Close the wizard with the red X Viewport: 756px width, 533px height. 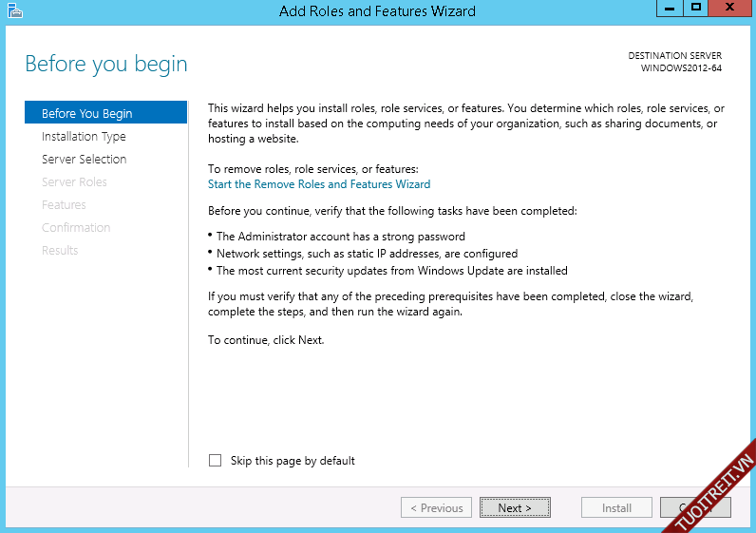point(730,8)
